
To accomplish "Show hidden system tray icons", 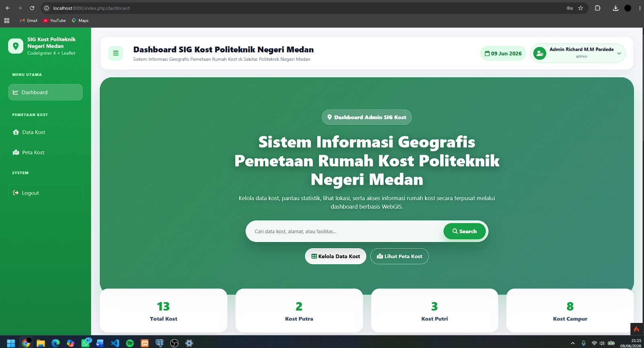I will tap(573, 343).
